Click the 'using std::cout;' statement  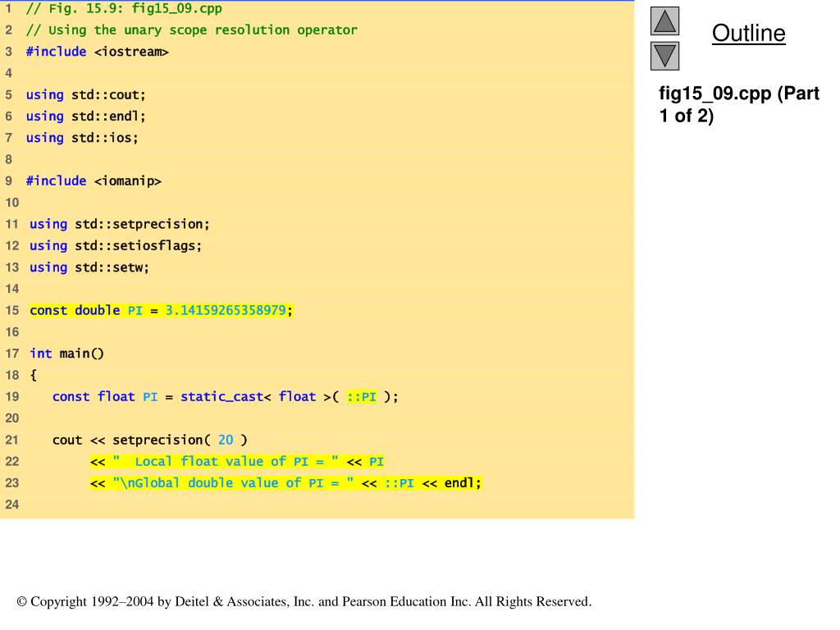point(85,94)
